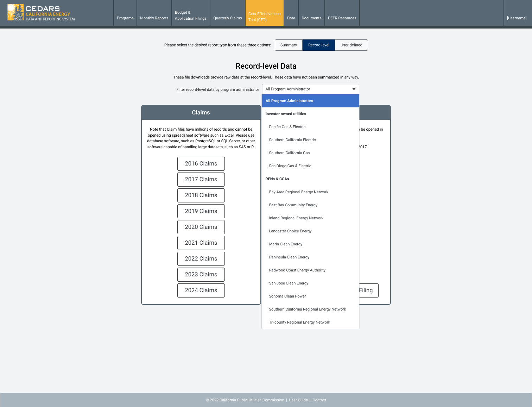Viewport: 532px width, 407px height.
Task: Download 2016 Claims file
Action: click(201, 164)
